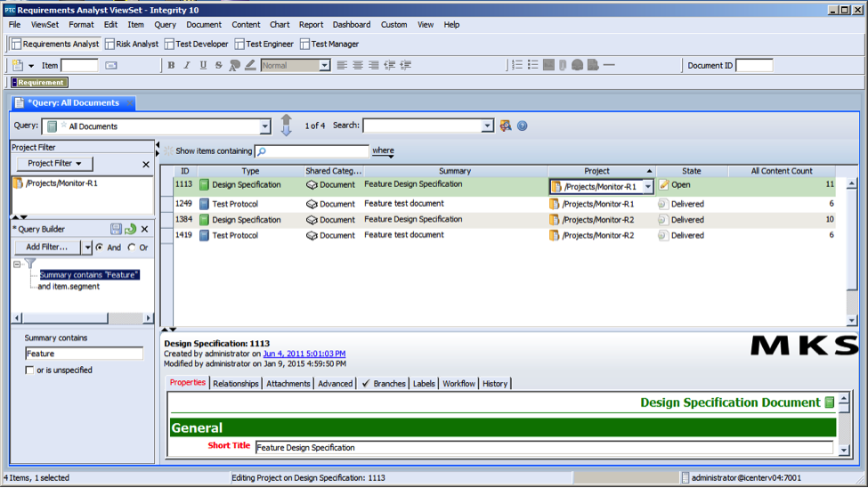Open the created date link Jun 4, 2011
Viewport: 868px width, 488px height.
click(x=304, y=354)
